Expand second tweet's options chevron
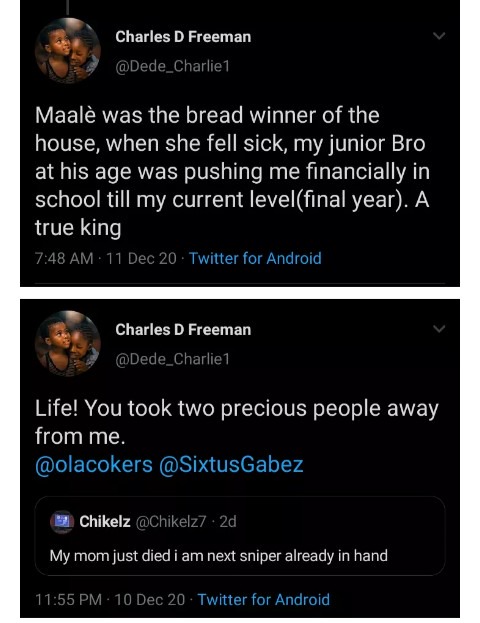The image size is (480, 623). pyautogui.click(x=439, y=329)
